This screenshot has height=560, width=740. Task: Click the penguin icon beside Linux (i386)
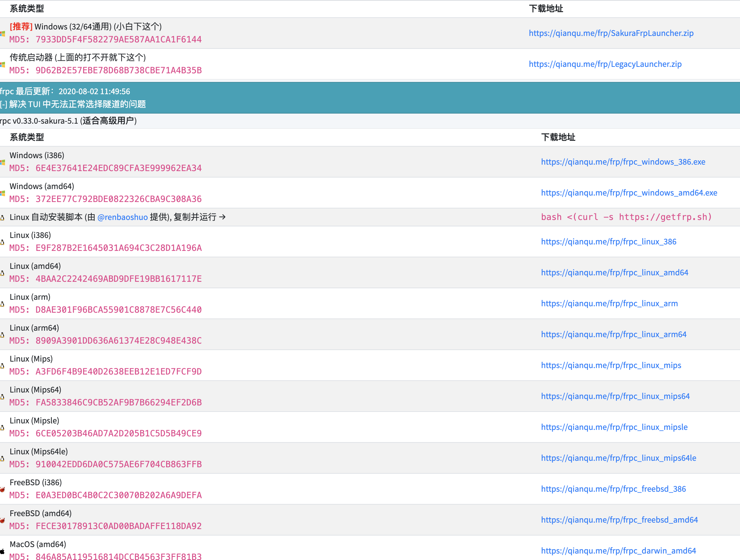[x=2, y=242]
